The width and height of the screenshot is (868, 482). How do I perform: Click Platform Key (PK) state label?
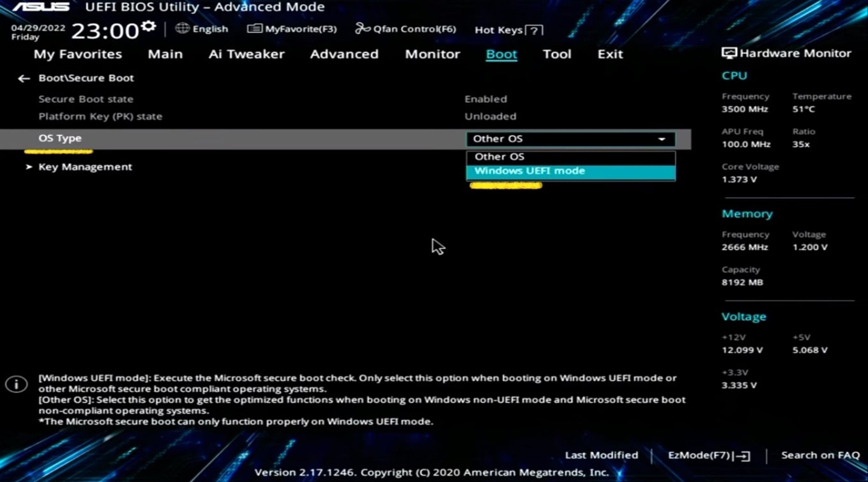tap(100, 116)
